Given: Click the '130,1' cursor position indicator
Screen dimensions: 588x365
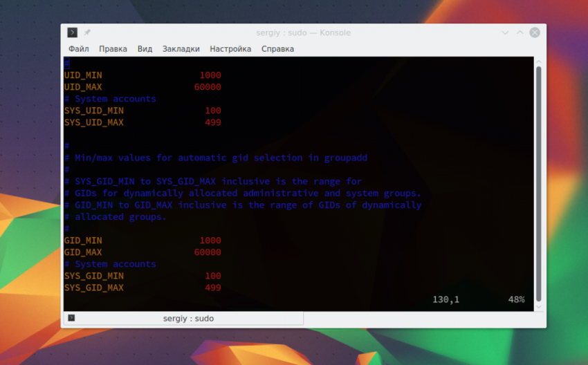Looking at the screenshot, I should tap(445, 299).
